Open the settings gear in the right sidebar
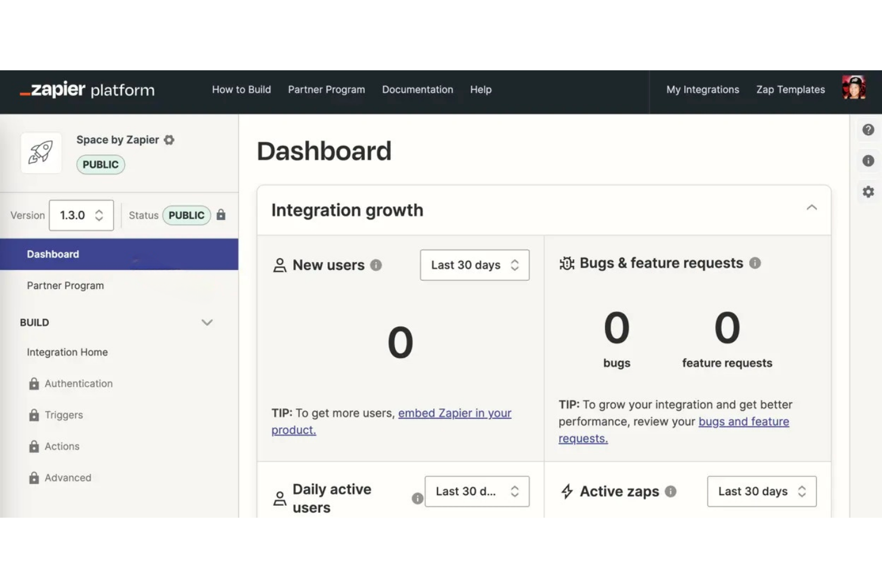 (868, 191)
